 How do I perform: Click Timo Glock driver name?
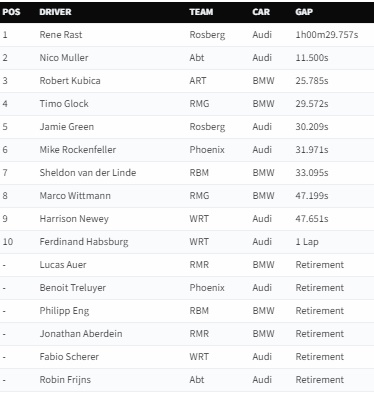64,104
